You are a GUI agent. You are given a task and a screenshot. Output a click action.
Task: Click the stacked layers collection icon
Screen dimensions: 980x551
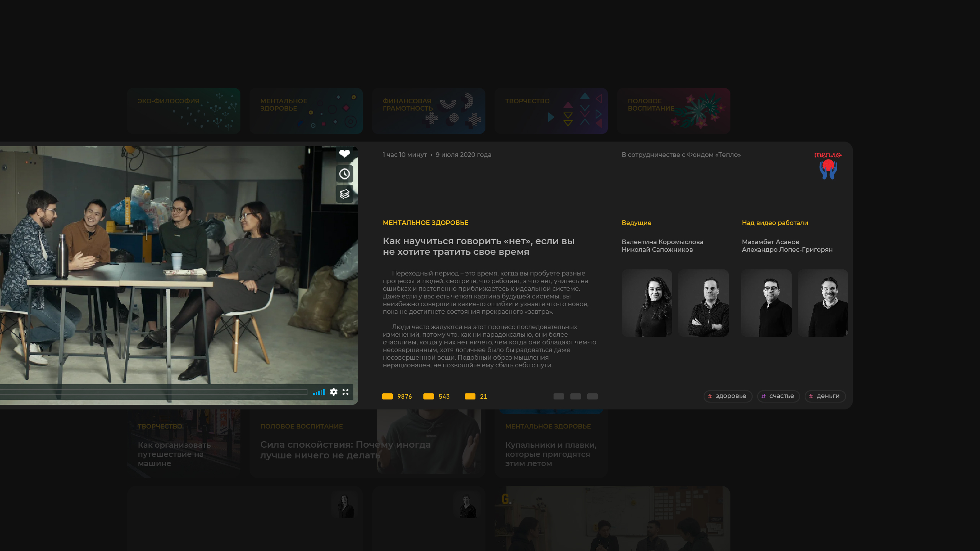tap(345, 194)
